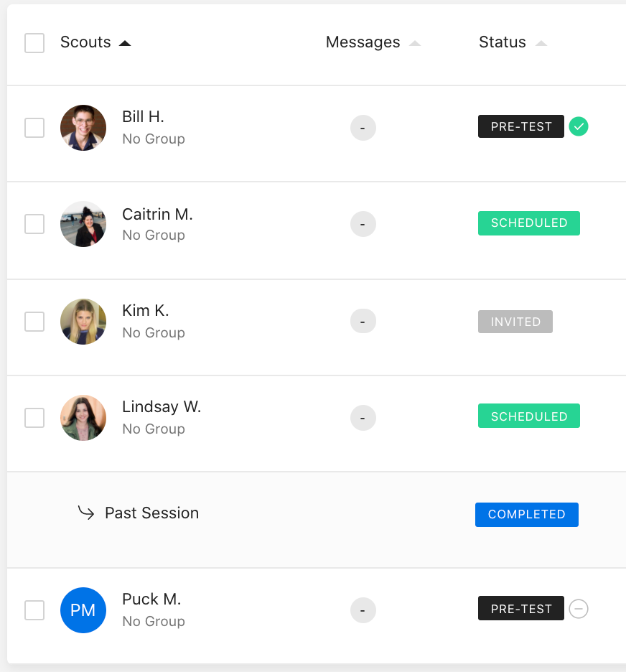
Task: Open Caitrin M.'s message count bubble
Action: point(363,224)
